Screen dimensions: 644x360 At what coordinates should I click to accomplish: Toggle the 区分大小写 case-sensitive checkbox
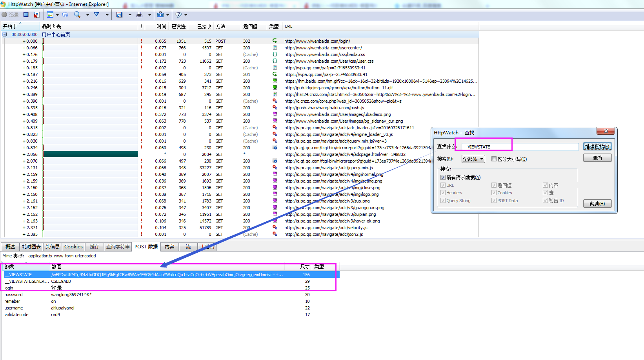coord(494,159)
